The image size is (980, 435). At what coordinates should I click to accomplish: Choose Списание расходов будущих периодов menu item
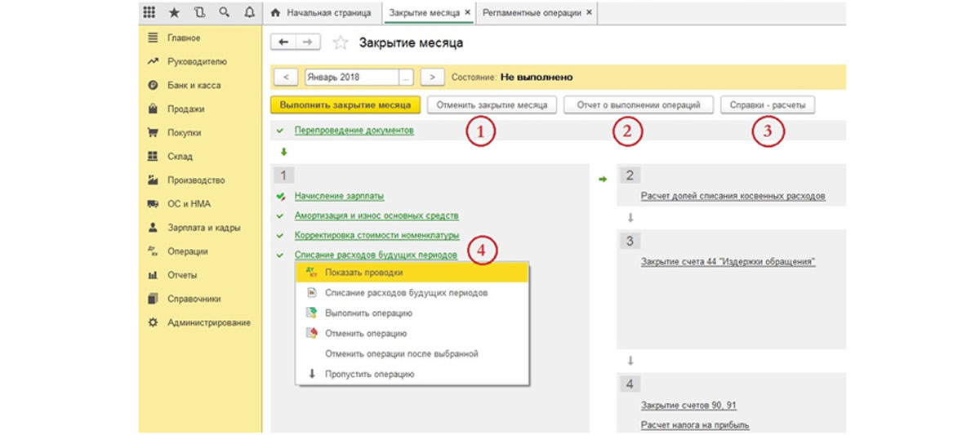tap(412, 293)
